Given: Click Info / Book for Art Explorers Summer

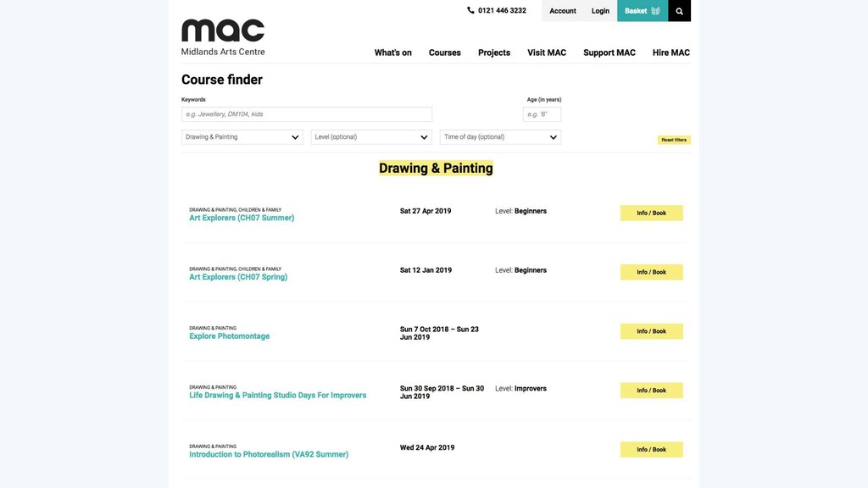Looking at the screenshot, I should [x=652, y=213].
